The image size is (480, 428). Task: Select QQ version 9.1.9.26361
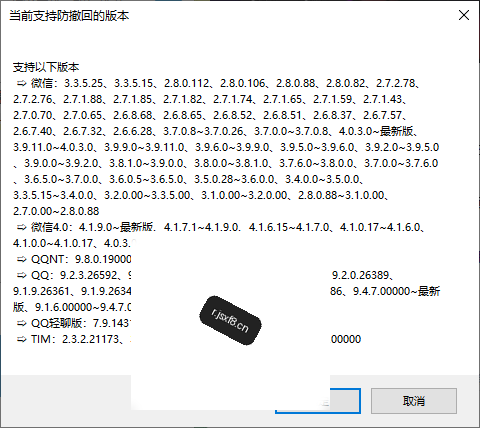[41, 291]
